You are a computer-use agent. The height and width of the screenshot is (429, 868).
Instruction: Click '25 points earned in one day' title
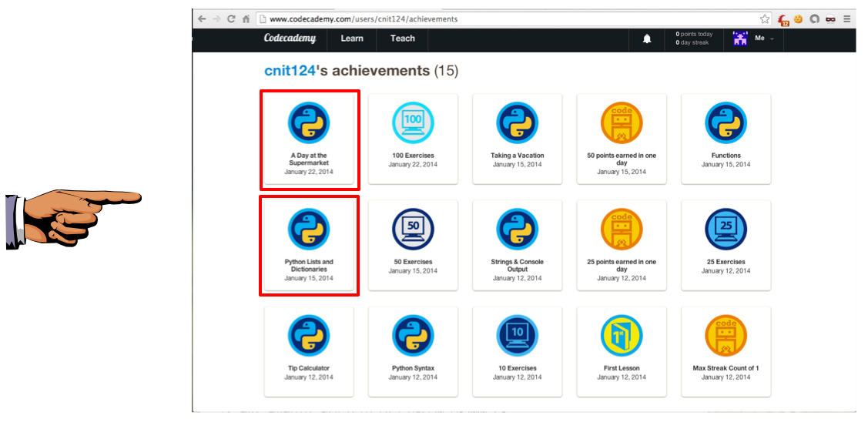[622, 266]
